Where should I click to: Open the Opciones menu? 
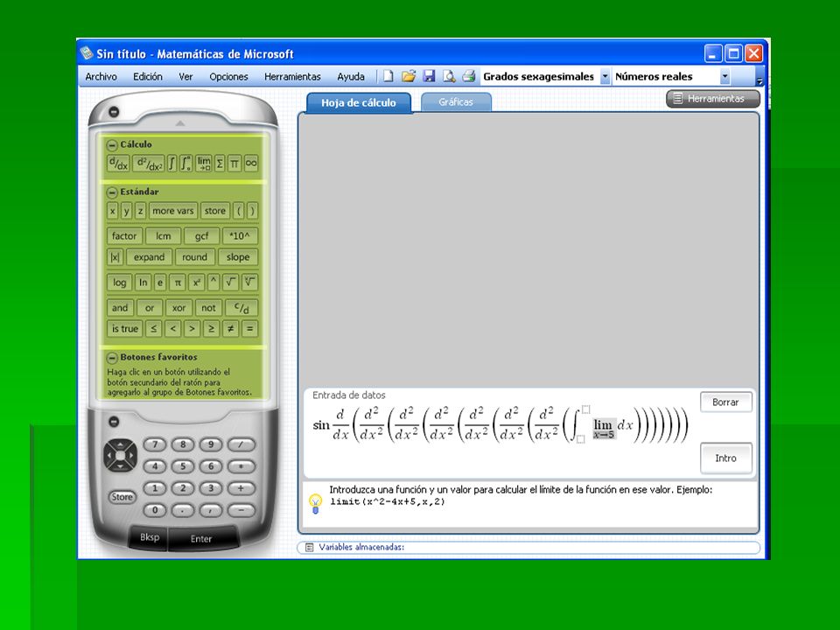(228, 77)
